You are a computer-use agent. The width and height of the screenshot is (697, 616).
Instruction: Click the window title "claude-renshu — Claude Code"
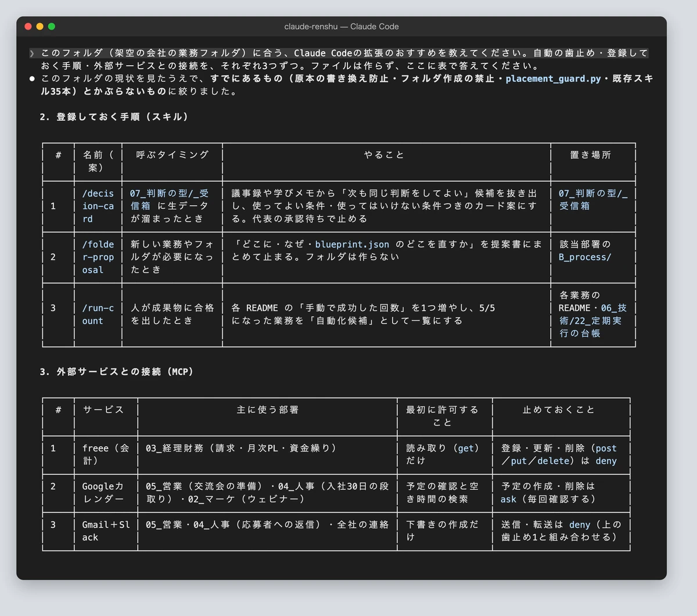[x=342, y=26]
